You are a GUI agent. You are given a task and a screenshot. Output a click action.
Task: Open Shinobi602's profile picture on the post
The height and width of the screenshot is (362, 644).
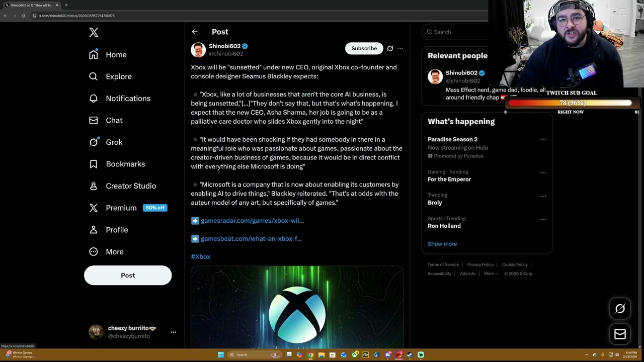(198, 50)
